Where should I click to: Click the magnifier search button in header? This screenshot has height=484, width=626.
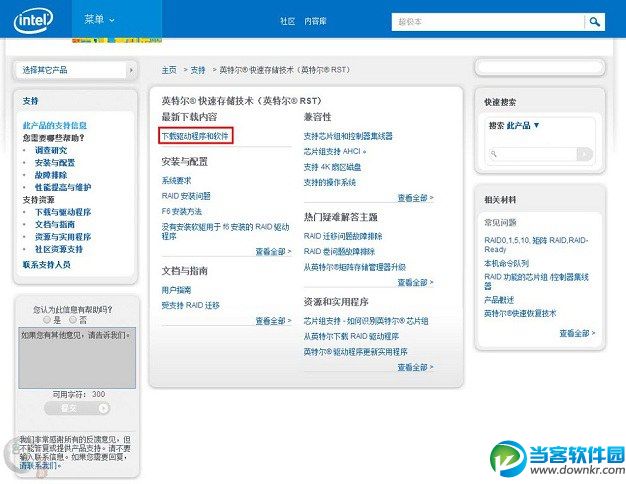pyautogui.click(x=595, y=22)
